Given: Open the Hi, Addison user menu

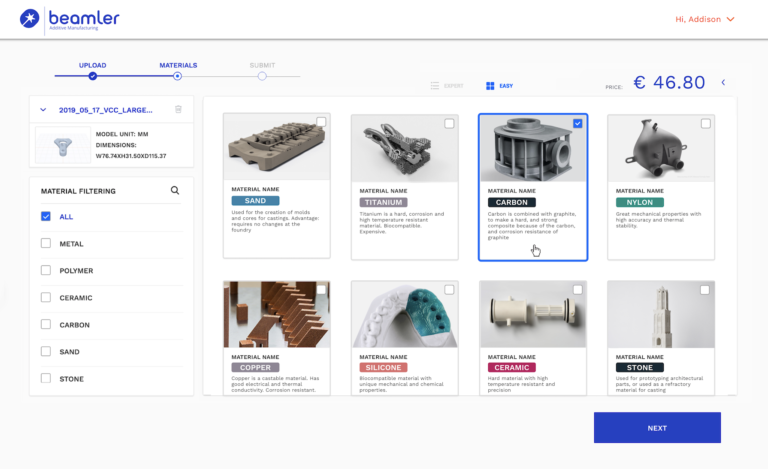Looking at the screenshot, I should [705, 19].
